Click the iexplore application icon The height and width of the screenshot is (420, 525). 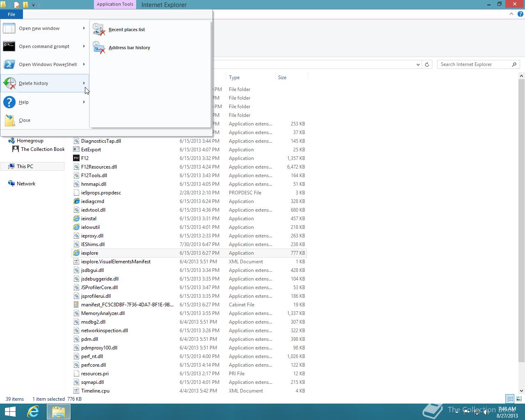coord(76,253)
